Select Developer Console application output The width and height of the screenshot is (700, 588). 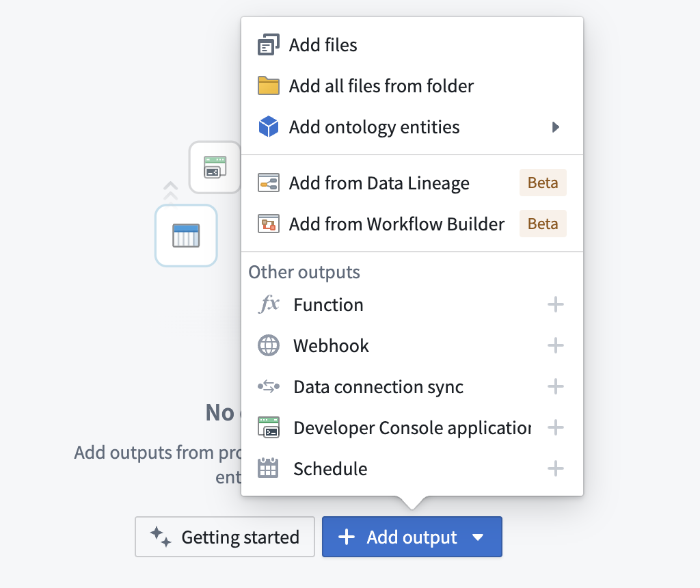[x=412, y=428]
